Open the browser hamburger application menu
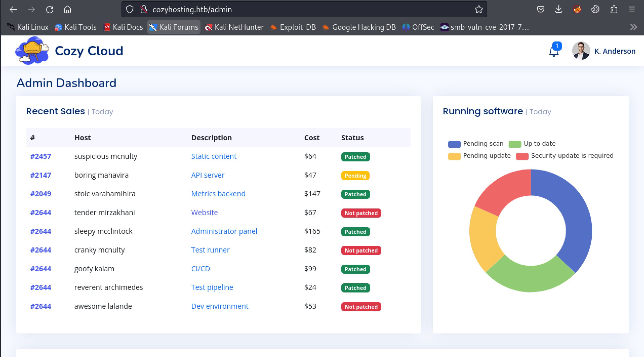 632,10
